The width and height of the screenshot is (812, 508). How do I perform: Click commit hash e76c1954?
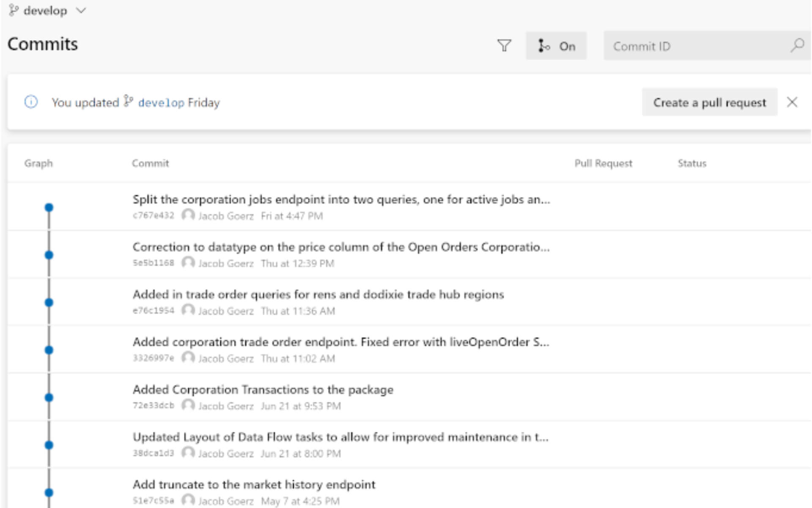[153, 310]
